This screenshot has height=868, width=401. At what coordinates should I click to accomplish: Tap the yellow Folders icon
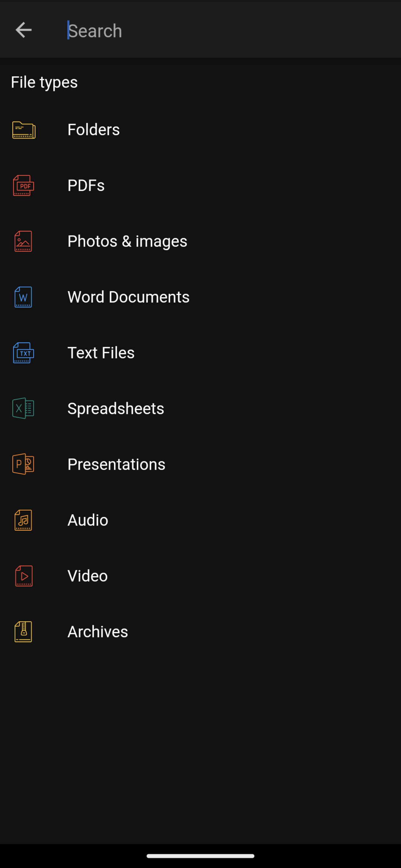point(23,130)
